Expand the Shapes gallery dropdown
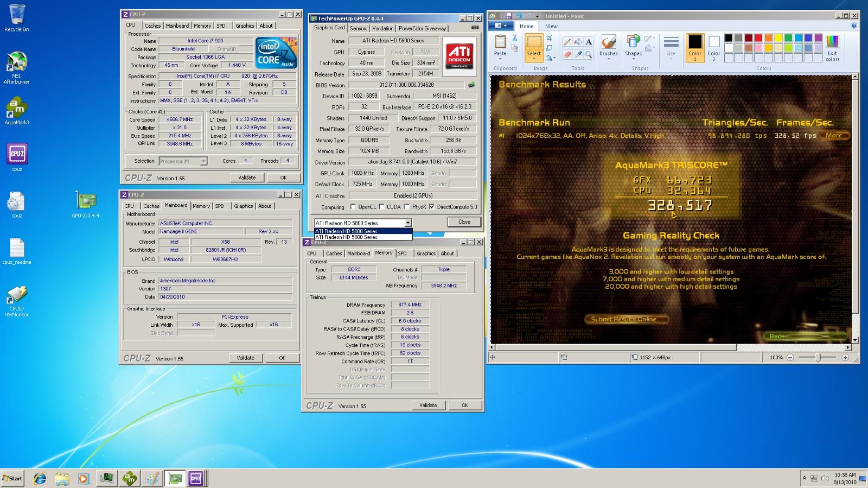868x488 pixels. point(633,59)
